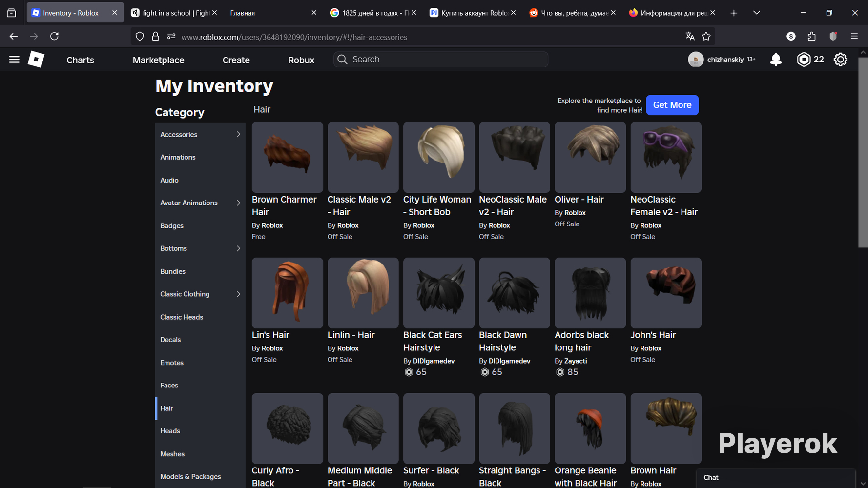The width and height of the screenshot is (868, 488).
Task: Select the Emotes category
Action: [x=200, y=363]
